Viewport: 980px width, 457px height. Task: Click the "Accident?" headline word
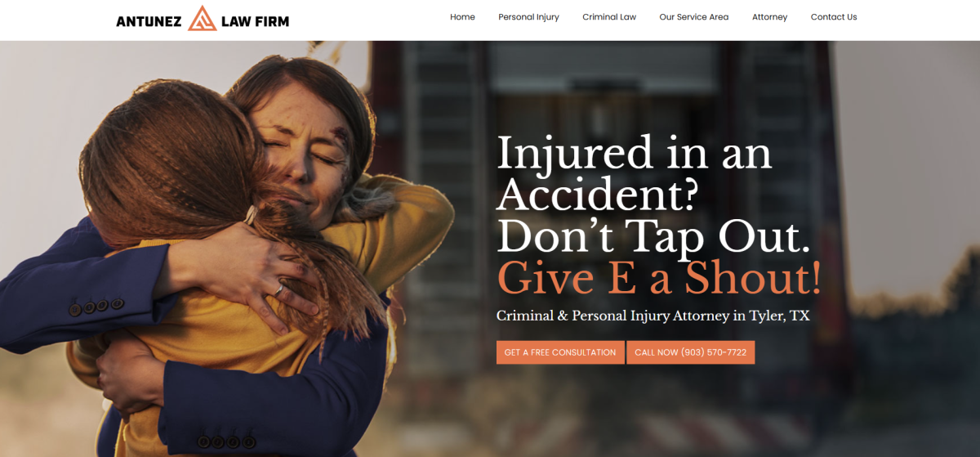pos(597,195)
